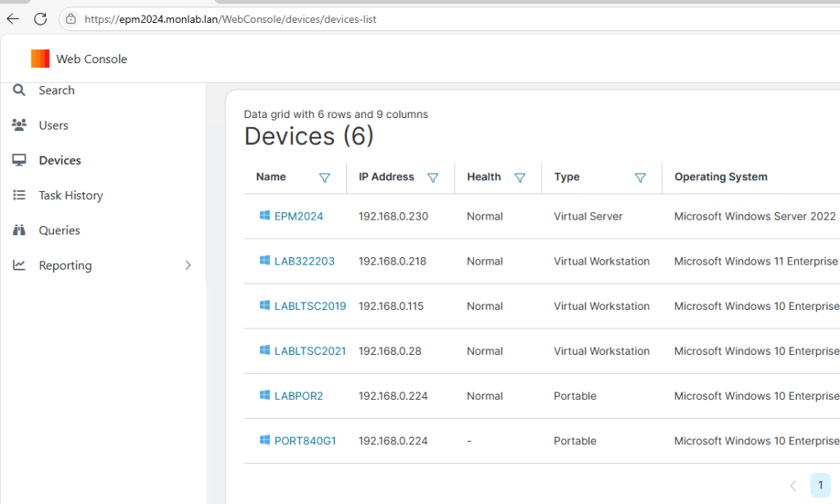The width and height of the screenshot is (840, 504).
Task: Open the LABLTSC2019 device link
Action: 310,306
